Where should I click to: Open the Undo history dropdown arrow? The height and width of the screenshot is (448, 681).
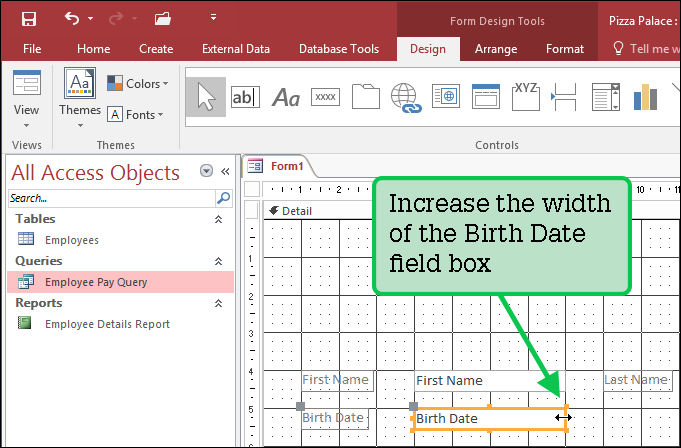click(90, 18)
